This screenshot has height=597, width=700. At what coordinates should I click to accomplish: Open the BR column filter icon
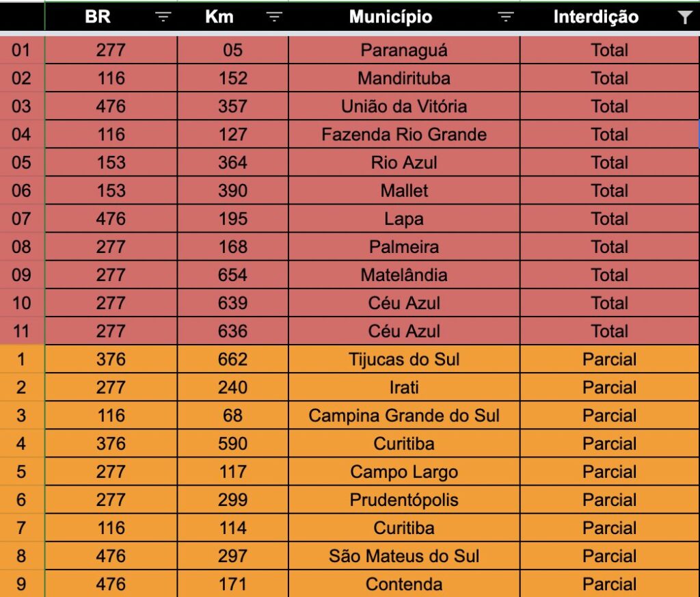(x=163, y=17)
